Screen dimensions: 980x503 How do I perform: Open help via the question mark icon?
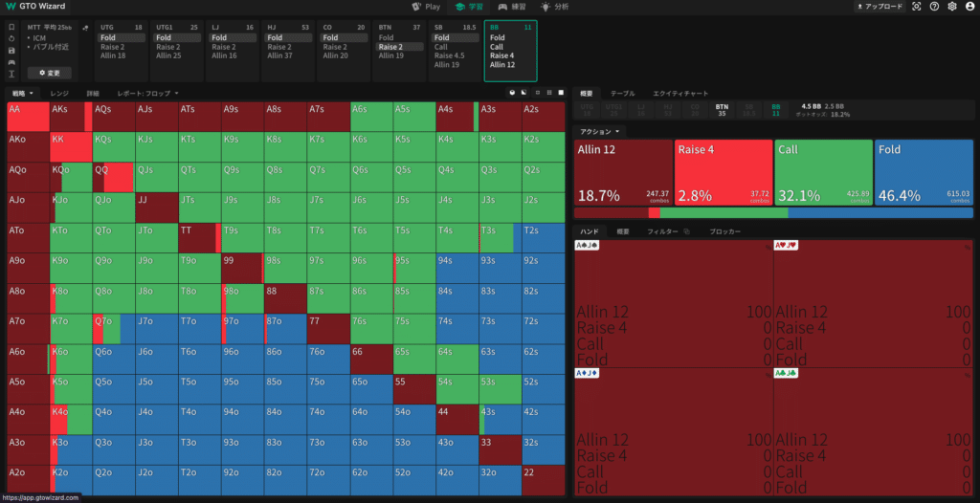(934, 7)
